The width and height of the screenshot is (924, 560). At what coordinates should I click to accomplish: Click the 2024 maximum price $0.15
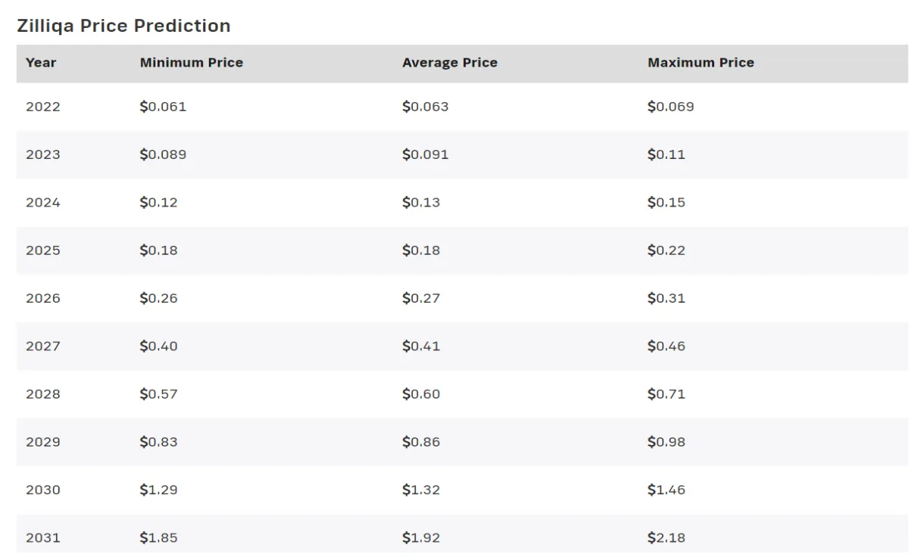pos(666,203)
